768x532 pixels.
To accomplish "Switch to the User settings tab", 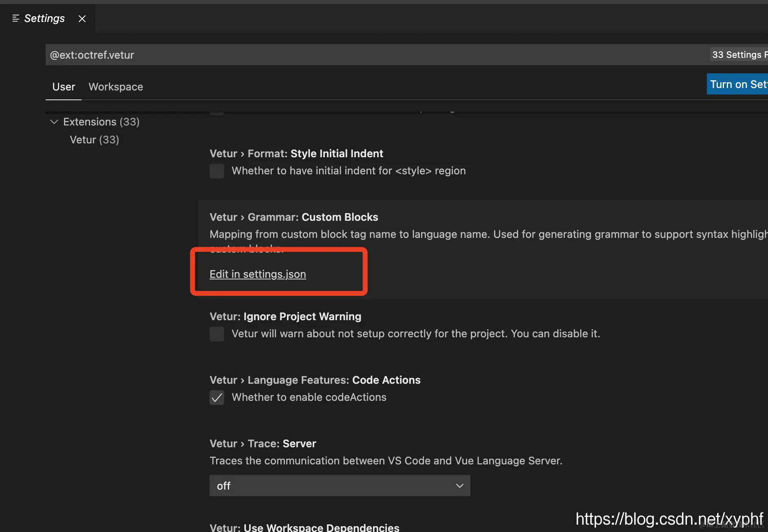I will tap(64, 87).
